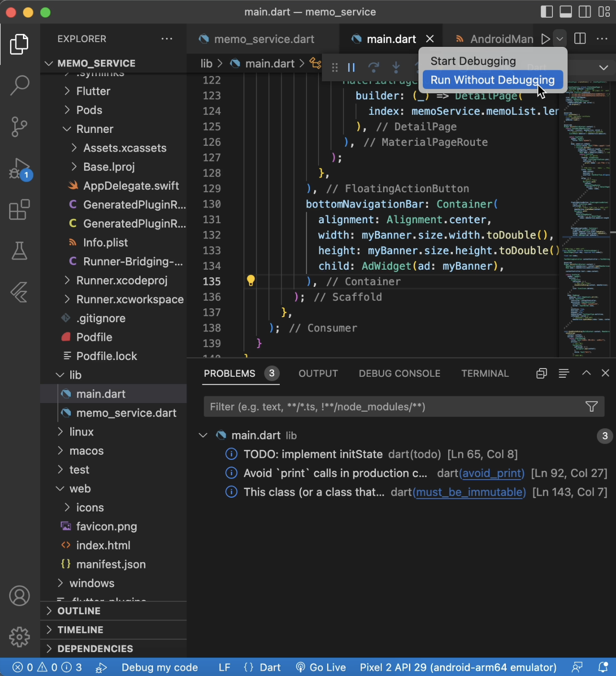Open avoid_print lint link
Image resolution: width=616 pixels, height=676 pixels.
pos(491,473)
